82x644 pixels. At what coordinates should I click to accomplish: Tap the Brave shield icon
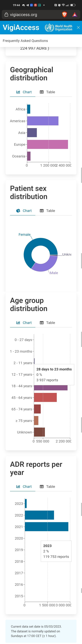point(64,14)
